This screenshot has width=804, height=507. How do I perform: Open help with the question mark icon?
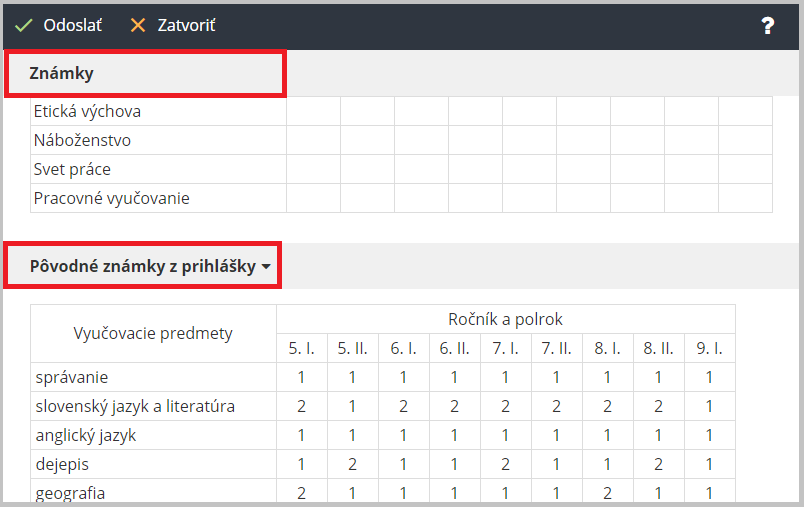(768, 26)
